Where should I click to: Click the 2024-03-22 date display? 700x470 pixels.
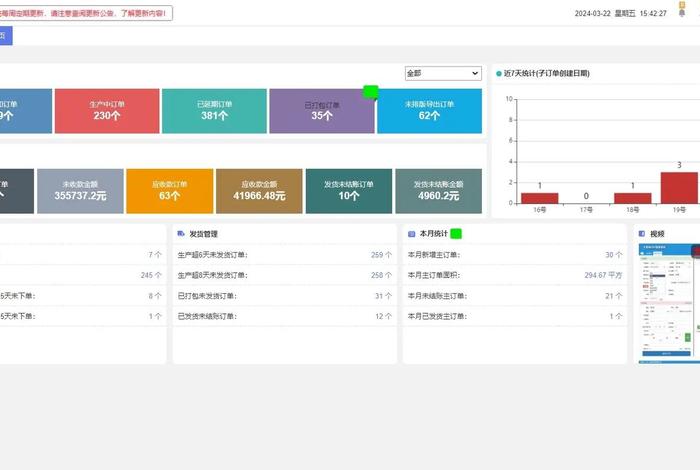pos(592,13)
